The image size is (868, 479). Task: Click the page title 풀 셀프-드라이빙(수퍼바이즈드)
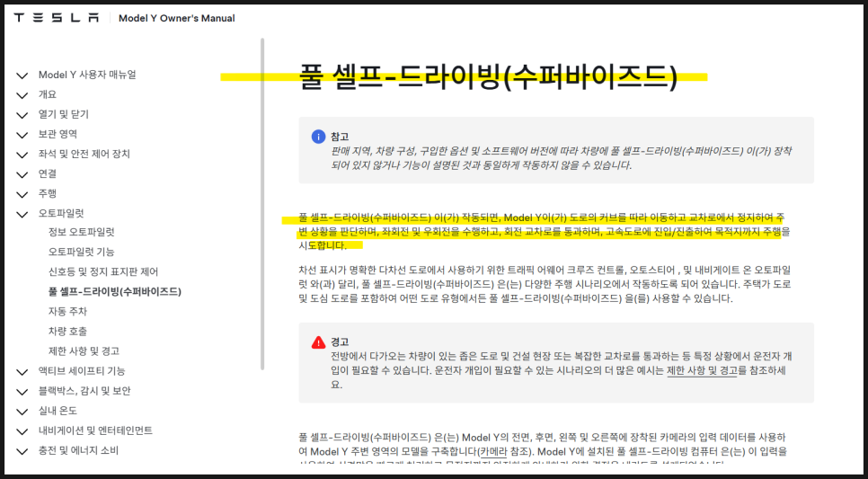point(488,77)
